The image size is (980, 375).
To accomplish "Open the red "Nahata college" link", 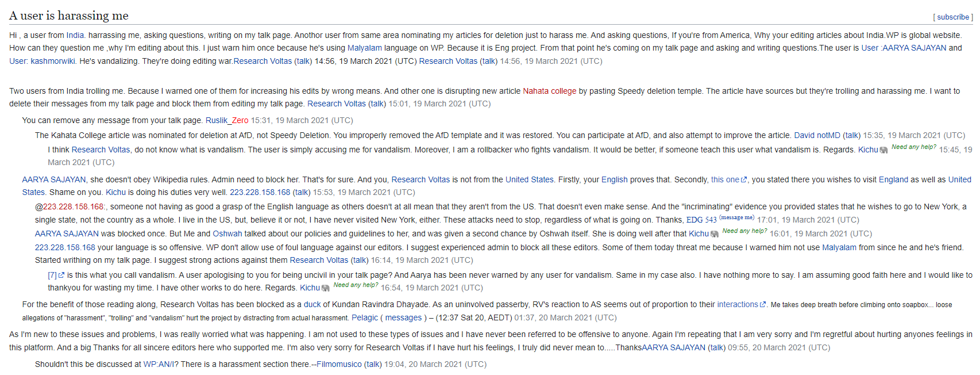I will point(549,91).
